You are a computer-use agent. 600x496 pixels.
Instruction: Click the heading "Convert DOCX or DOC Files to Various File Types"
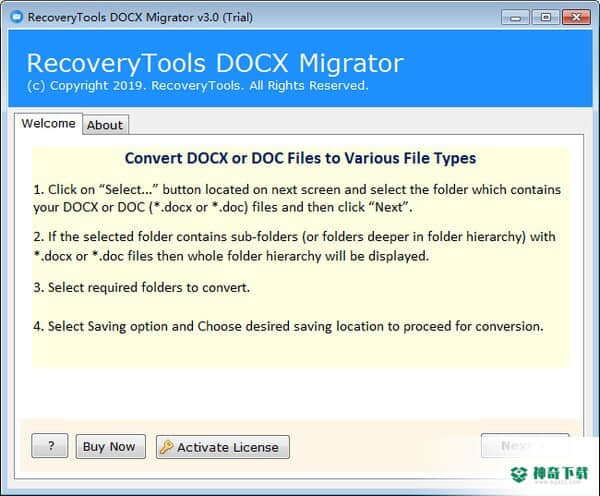(300, 158)
